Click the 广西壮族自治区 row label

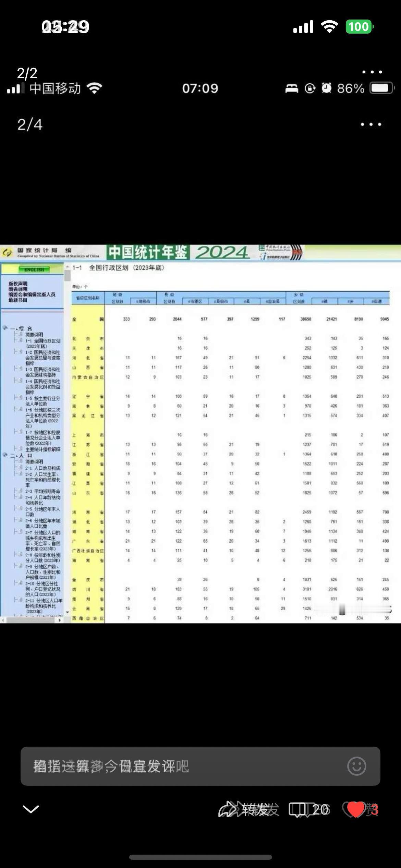[x=88, y=551]
